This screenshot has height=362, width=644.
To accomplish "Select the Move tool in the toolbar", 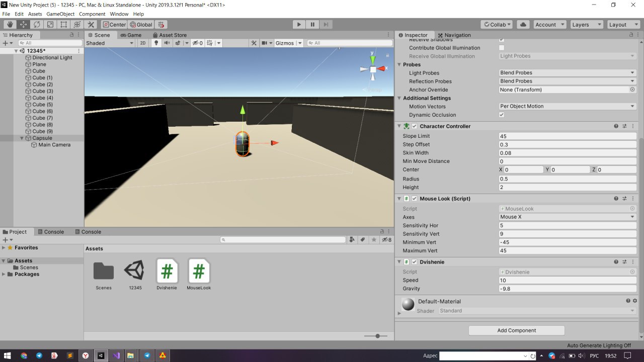I will [23, 24].
